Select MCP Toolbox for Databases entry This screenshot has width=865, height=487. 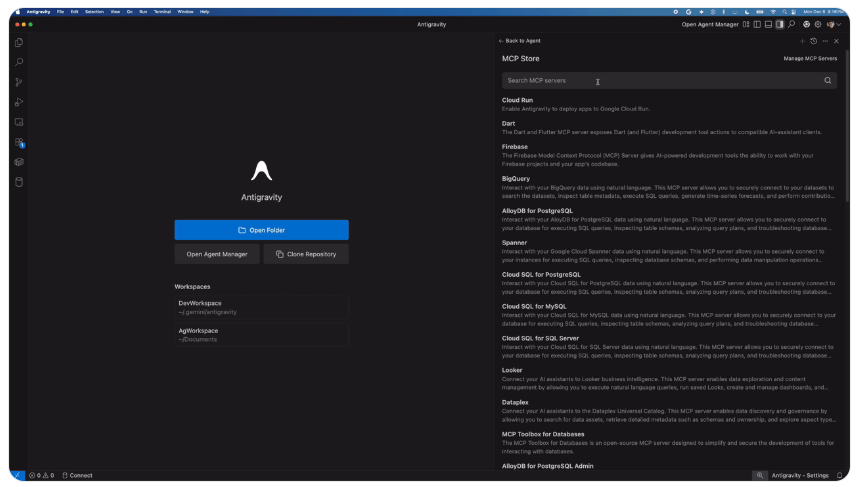click(669, 443)
